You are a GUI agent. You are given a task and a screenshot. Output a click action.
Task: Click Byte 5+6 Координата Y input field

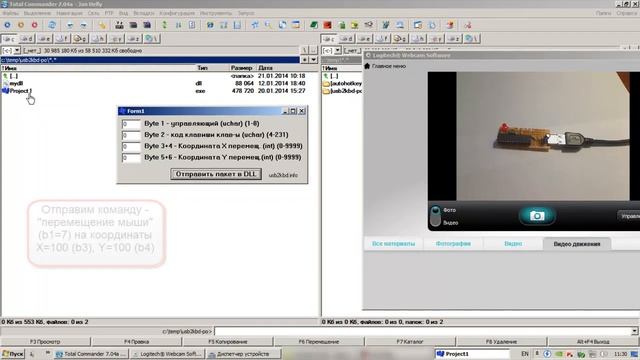(x=131, y=158)
